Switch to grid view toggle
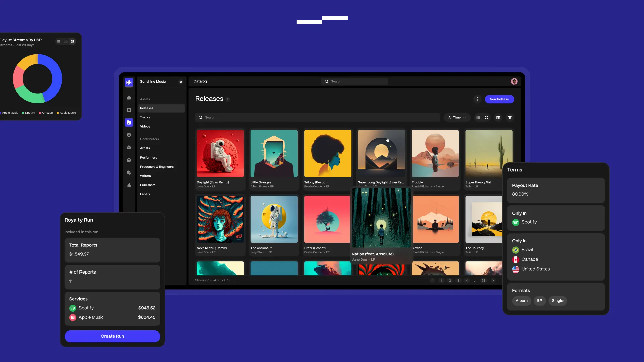This screenshot has height=362, width=644. [486, 118]
